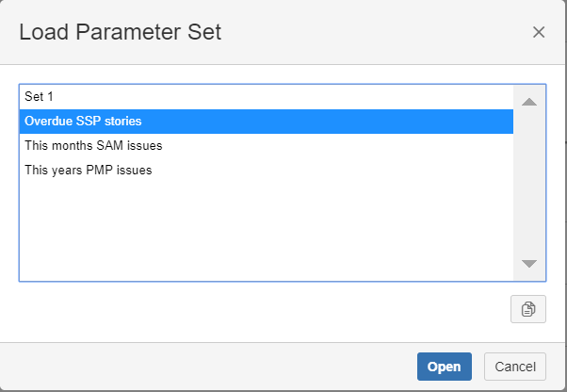This screenshot has width=567, height=392.
Task: Click the Load Parameter Set title
Action: tap(120, 32)
